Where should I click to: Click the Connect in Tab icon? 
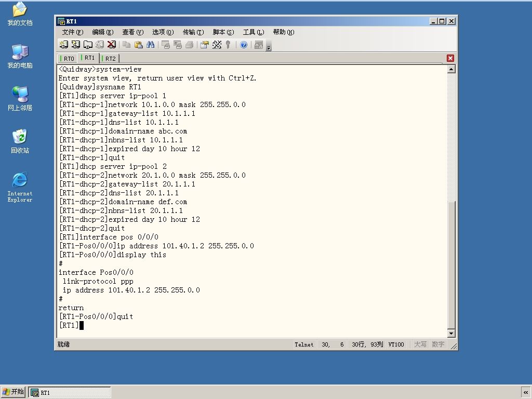tap(87, 45)
